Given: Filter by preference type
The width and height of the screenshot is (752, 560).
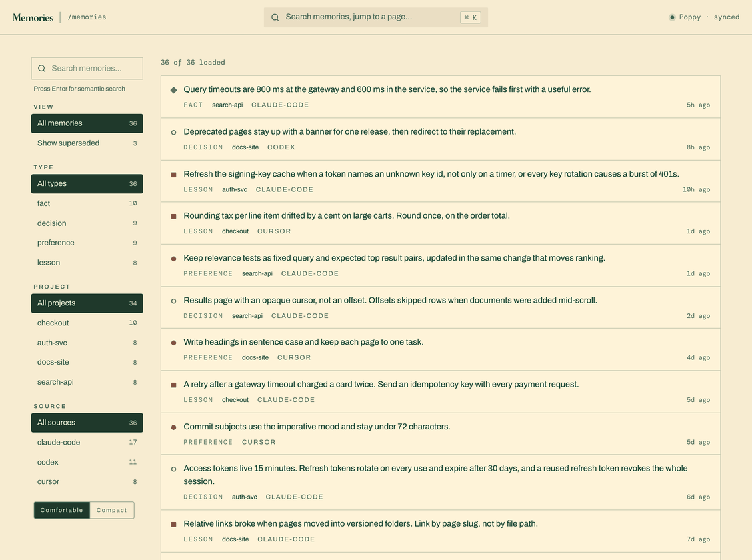Looking at the screenshot, I should coord(87,243).
